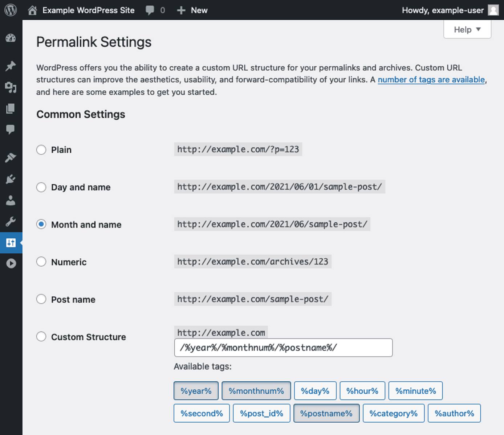
Task: Collapse the admin menu arrow at bottom
Action: tap(11, 264)
